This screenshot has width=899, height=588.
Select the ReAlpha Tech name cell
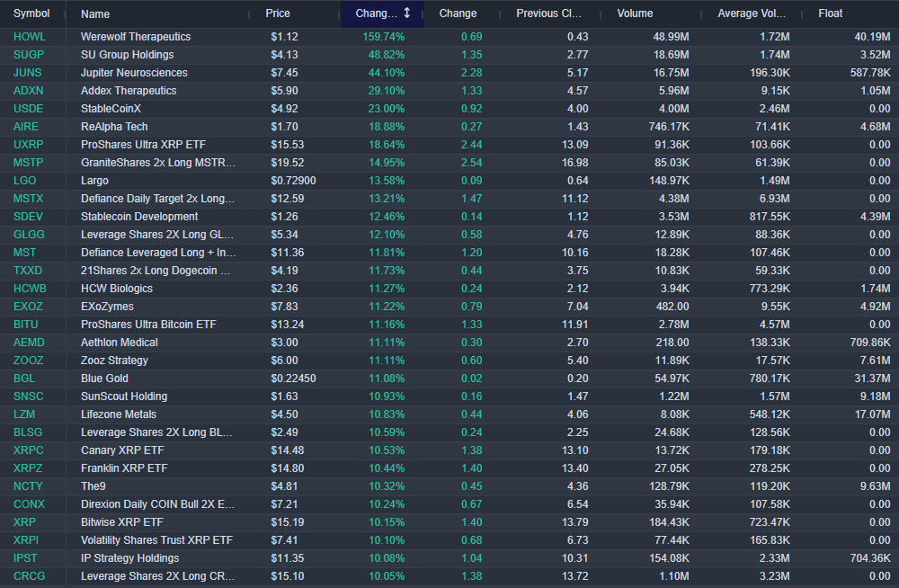[x=114, y=127]
